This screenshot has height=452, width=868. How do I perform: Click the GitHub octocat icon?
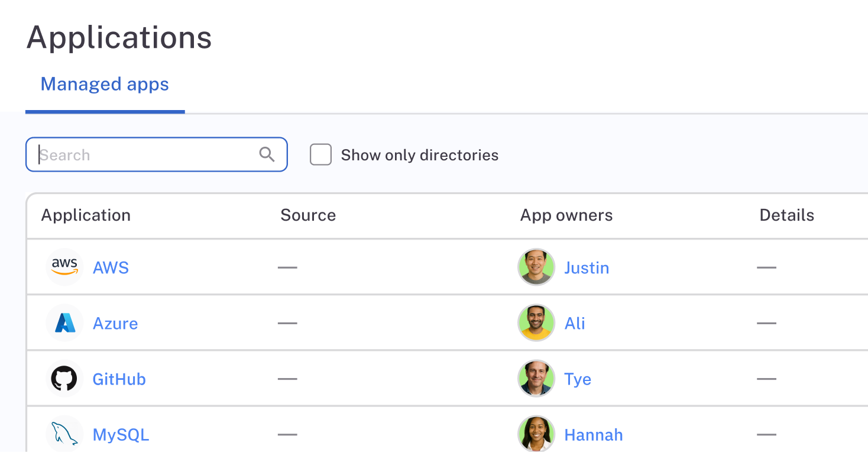pos(64,378)
